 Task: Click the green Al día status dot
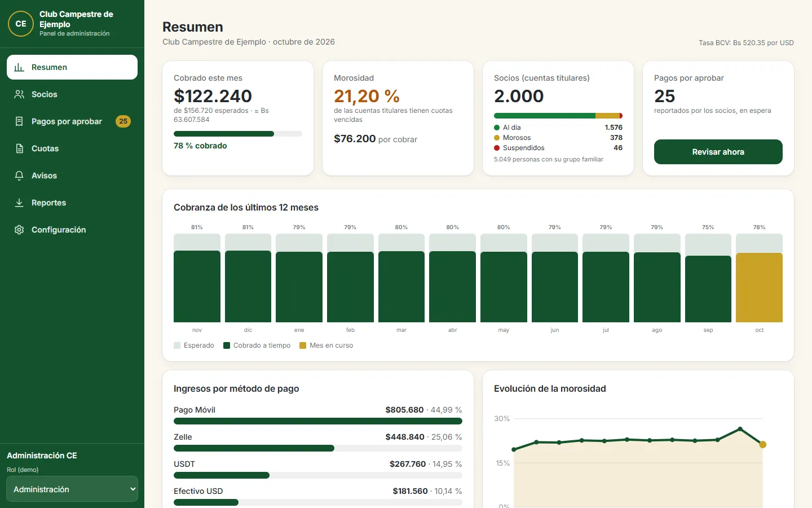[x=497, y=128]
